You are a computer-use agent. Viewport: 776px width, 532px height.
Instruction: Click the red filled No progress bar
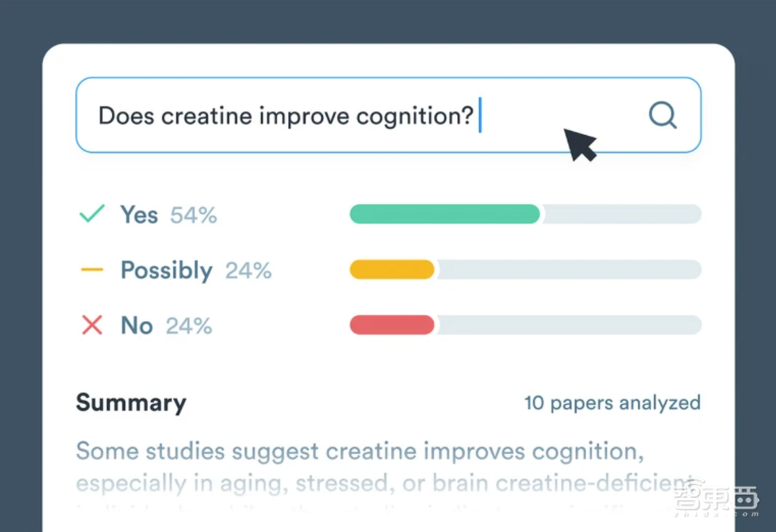point(392,325)
